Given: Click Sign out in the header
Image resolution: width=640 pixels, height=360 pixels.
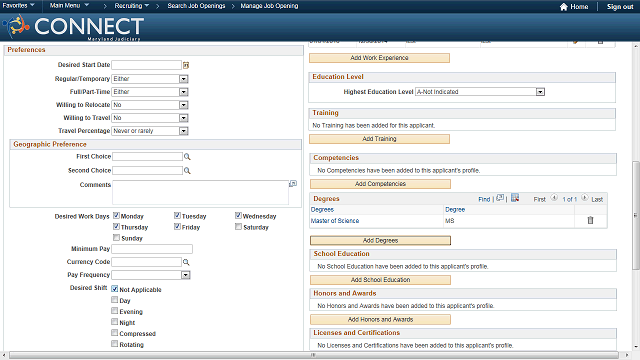Looking at the screenshot, I should (620, 7).
